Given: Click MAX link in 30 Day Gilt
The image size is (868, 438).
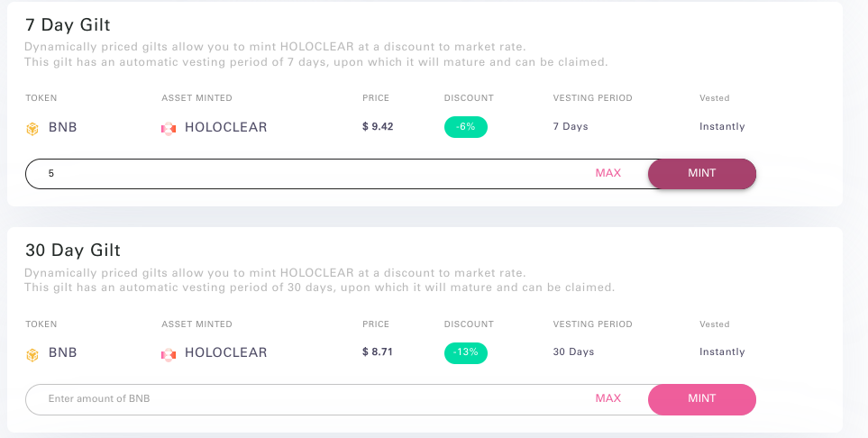Looking at the screenshot, I should point(608,398).
